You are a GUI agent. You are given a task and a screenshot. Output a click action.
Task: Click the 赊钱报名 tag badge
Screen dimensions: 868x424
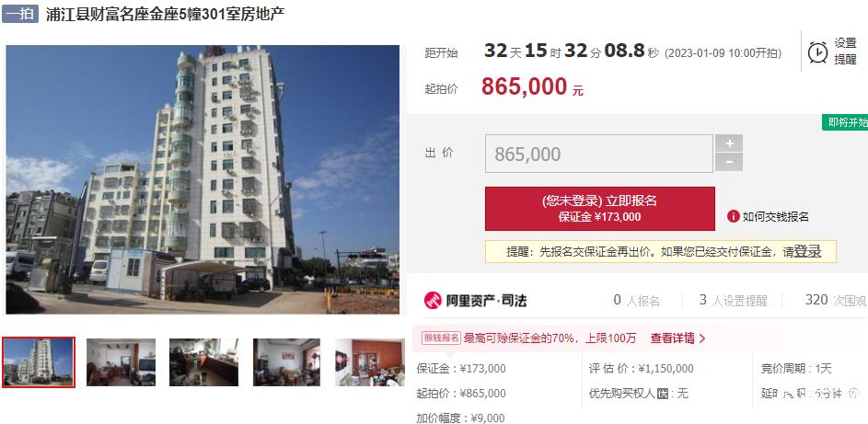(441, 338)
